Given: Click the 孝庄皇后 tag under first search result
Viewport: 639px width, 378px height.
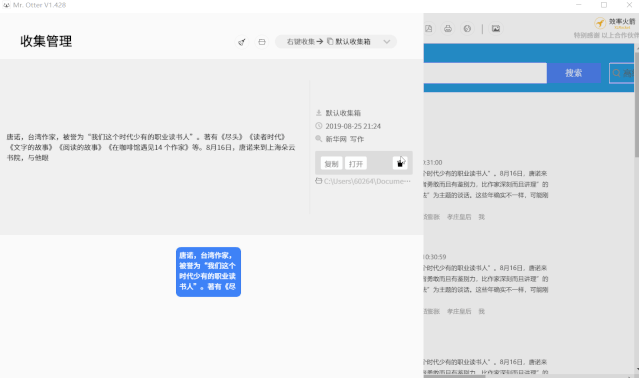Looking at the screenshot, I should click(x=459, y=217).
